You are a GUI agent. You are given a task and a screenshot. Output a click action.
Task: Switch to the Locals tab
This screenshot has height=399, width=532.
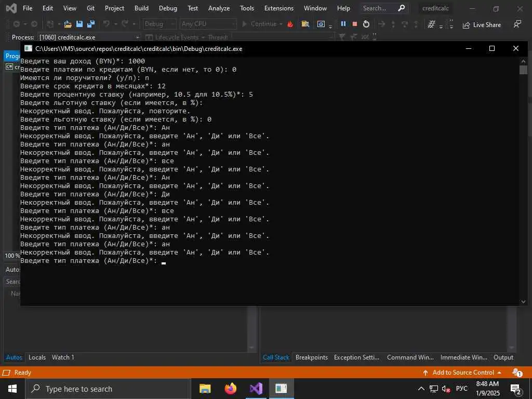click(37, 357)
